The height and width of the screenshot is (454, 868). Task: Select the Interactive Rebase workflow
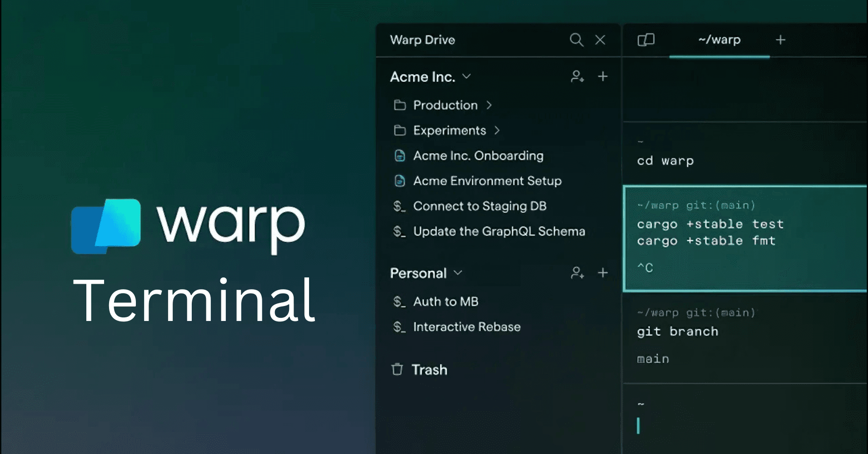click(x=467, y=326)
